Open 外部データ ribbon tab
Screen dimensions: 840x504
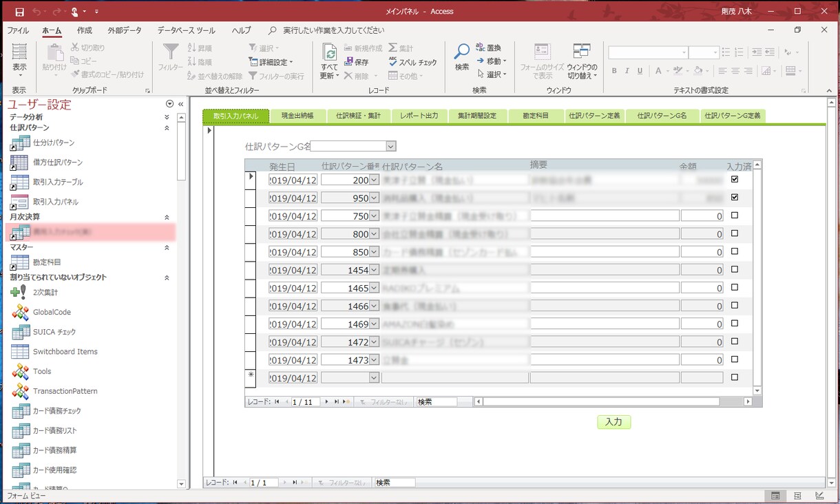coord(125,30)
